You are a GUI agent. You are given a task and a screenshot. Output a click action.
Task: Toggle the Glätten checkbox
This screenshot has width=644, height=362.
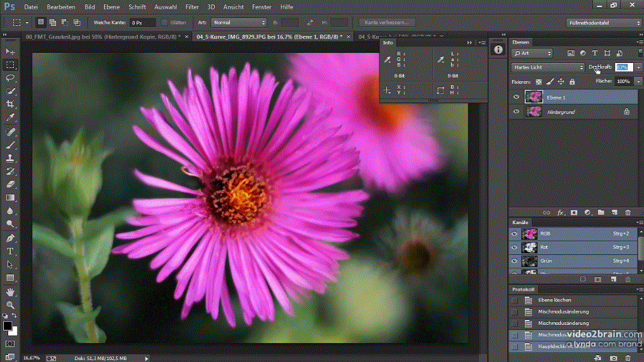(x=164, y=23)
